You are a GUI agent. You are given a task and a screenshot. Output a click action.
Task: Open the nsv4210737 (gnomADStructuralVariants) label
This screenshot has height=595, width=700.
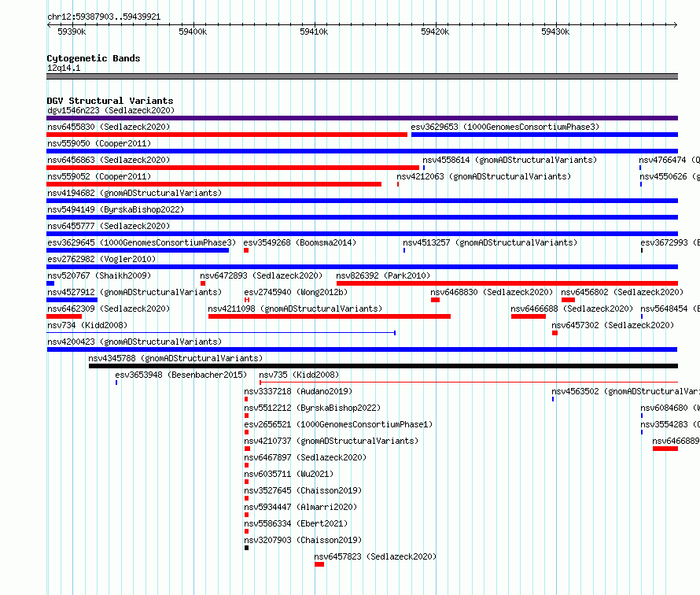pos(331,441)
